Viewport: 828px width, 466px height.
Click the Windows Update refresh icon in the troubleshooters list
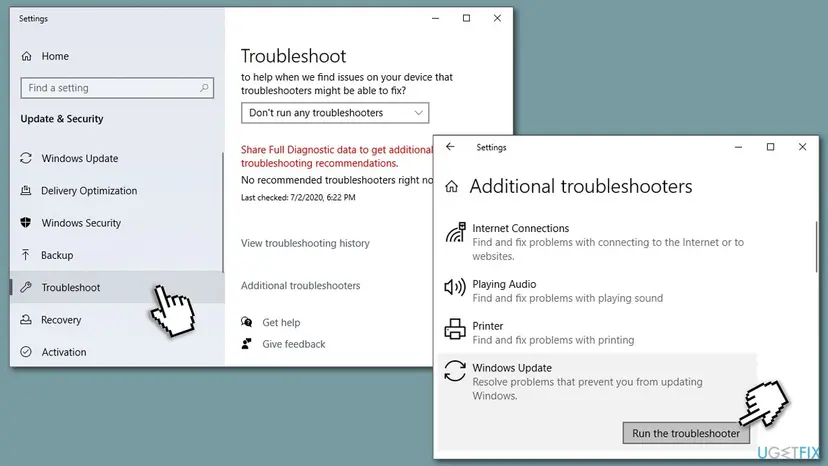pos(455,370)
